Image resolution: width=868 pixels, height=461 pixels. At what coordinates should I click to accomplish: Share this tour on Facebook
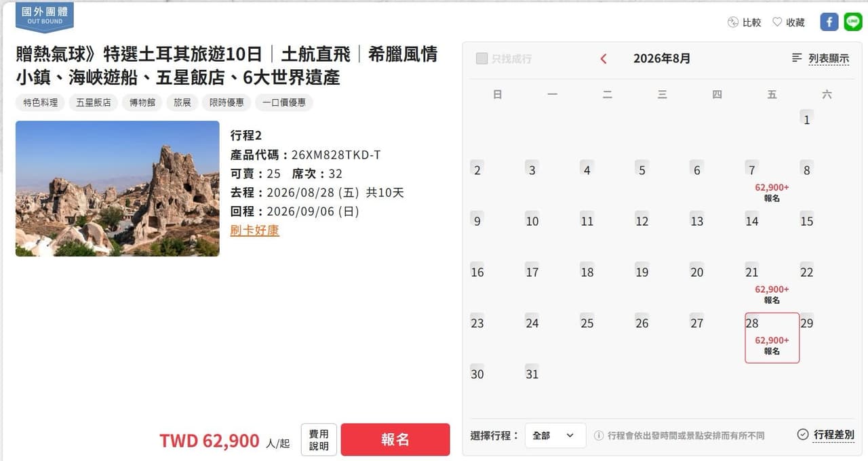(x=829, y=22)
